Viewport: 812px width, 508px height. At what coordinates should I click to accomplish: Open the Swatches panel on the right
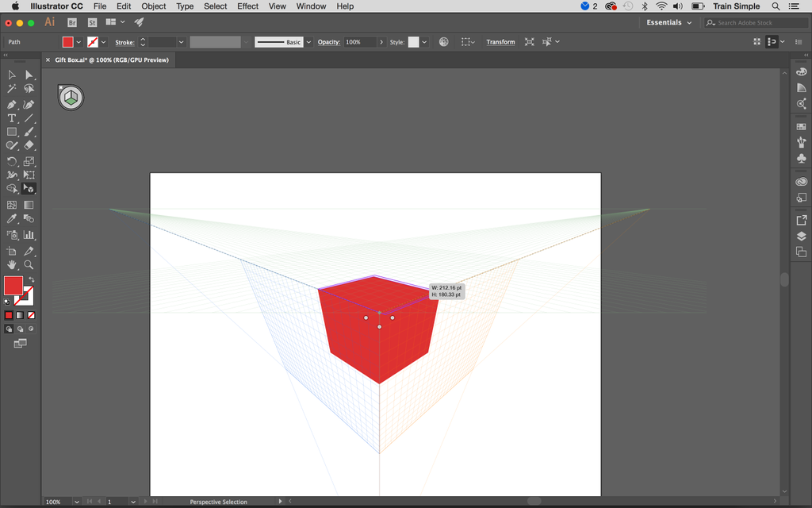[801, 126]
